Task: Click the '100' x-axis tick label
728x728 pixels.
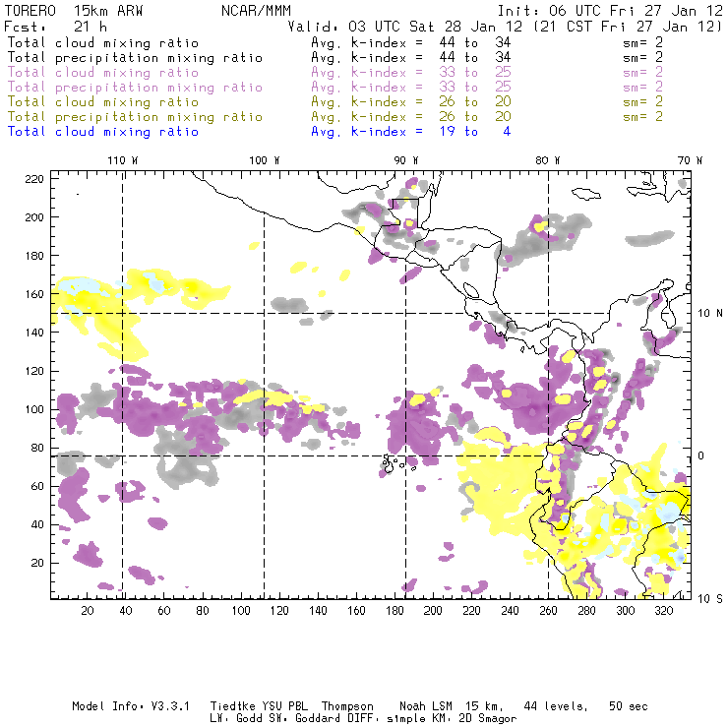Action: pos(241,611)
